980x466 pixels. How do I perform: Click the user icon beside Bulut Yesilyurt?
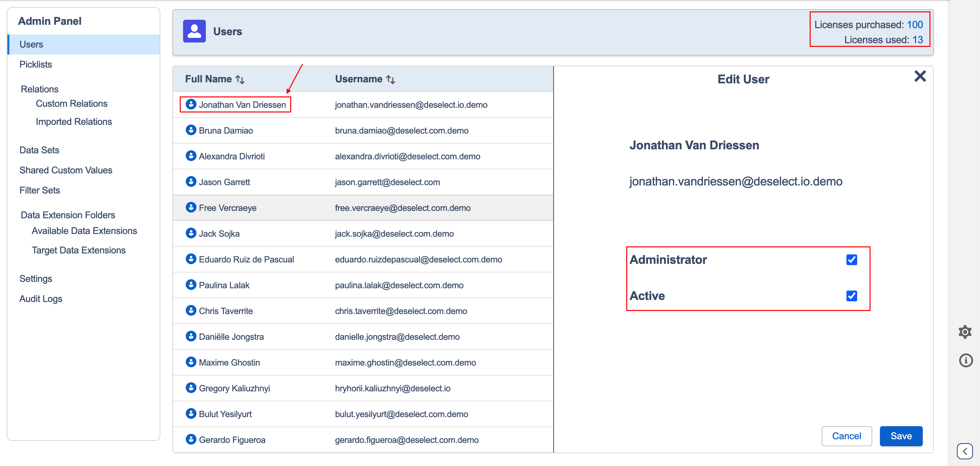point(190,413)
